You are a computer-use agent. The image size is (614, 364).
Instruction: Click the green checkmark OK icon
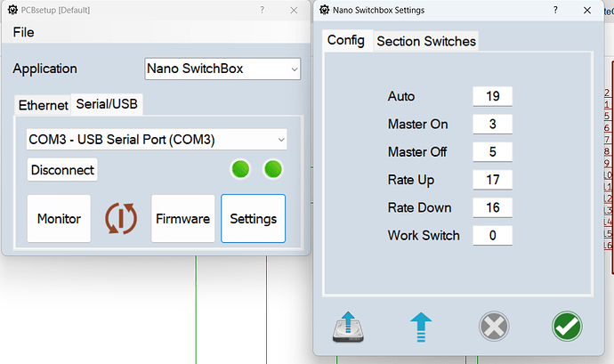click(567, 327)
